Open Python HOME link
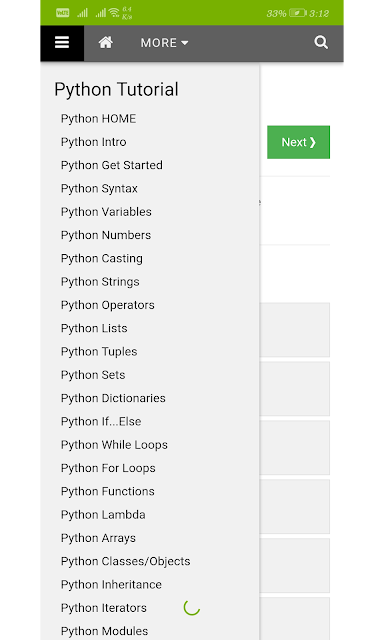The height and width of the screenshot is (640, 384). click(98, 119)
